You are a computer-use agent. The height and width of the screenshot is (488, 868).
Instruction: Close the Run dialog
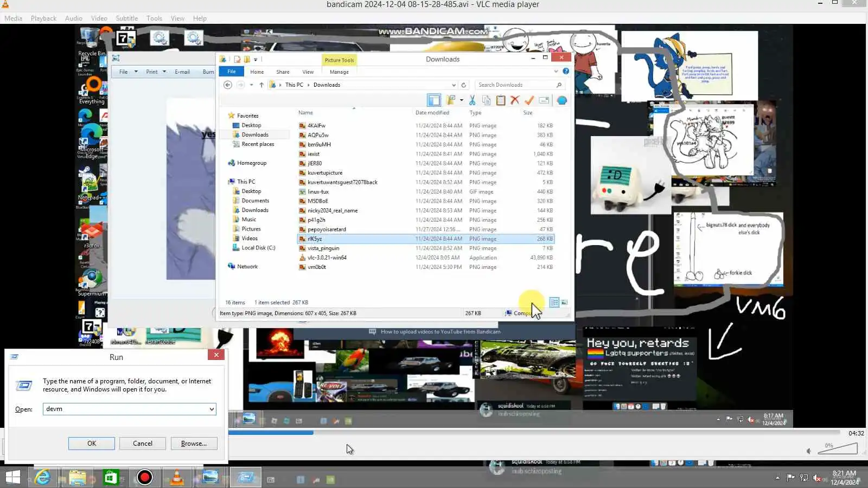pos(216,355)
